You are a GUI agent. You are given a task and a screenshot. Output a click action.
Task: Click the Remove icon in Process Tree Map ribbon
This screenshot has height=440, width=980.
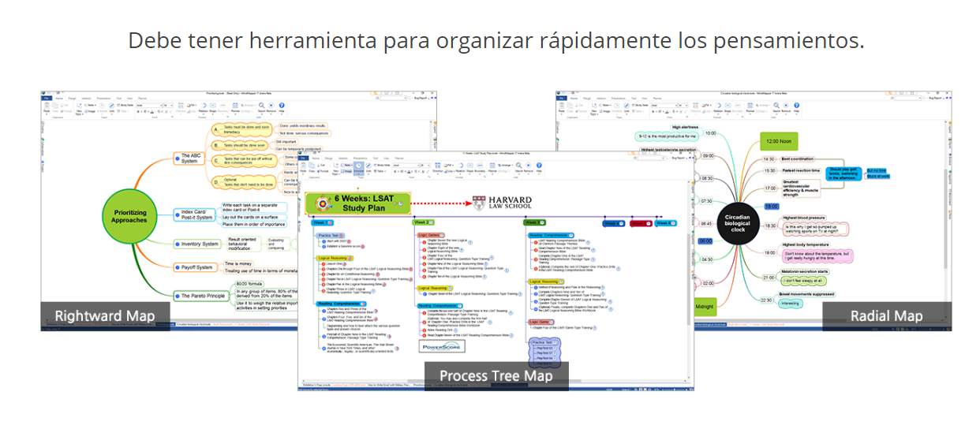point(528,166)
